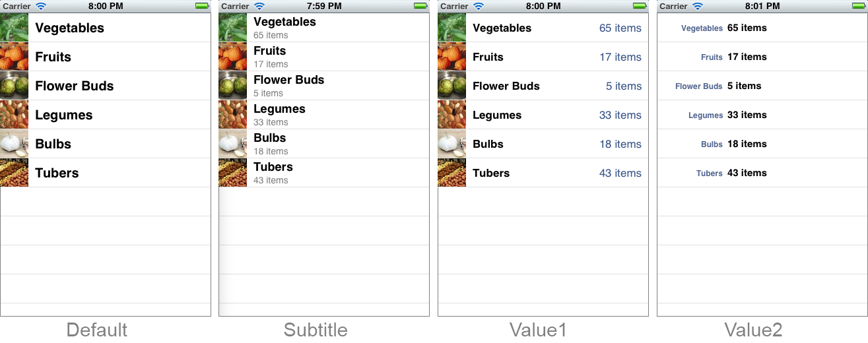The image size is (868, 343).
Task: Select the Legumes row with the 33 items subtitle
Action: click(324, 115)
